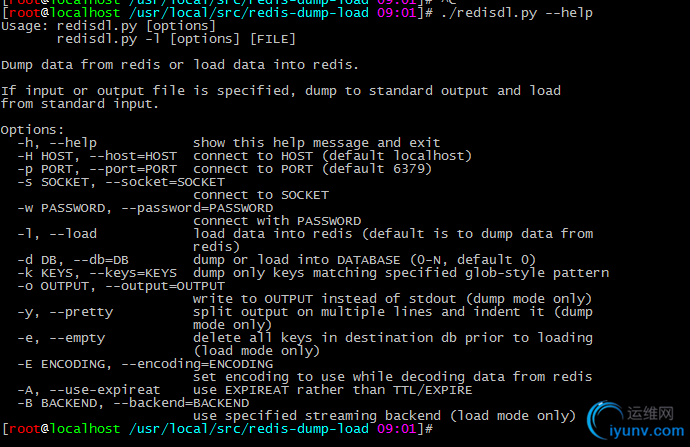Click the -y, --pretty option text
This screenshot has height=447, width=690.
tap(65, 312)
